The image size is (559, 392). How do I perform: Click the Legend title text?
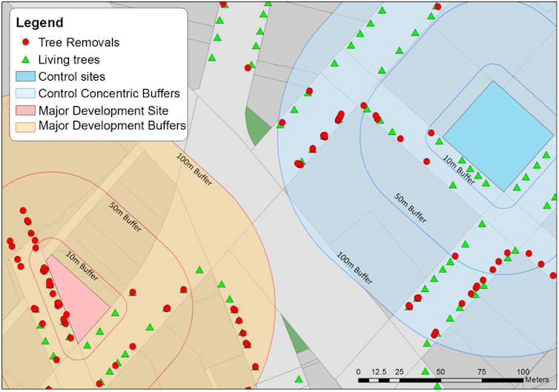39,23
